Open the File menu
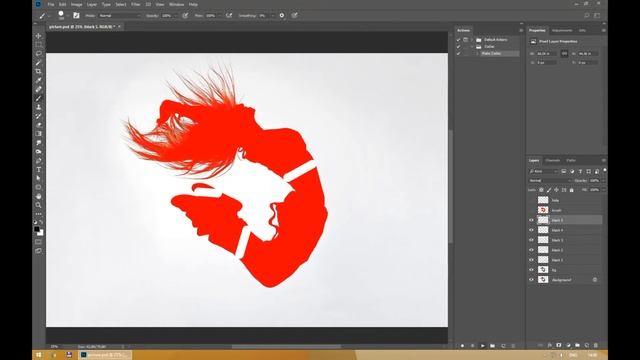This screenshot has height=360, width=640. pos(51,4)
